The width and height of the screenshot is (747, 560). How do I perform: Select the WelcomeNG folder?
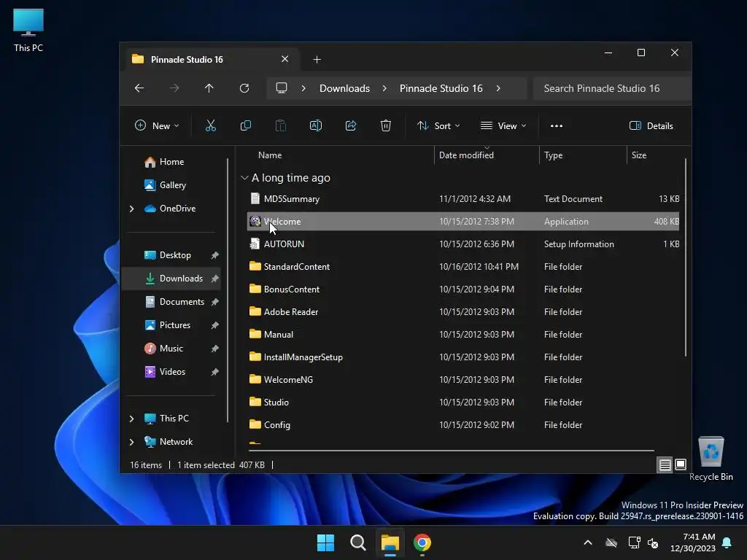tap(463, 380)
